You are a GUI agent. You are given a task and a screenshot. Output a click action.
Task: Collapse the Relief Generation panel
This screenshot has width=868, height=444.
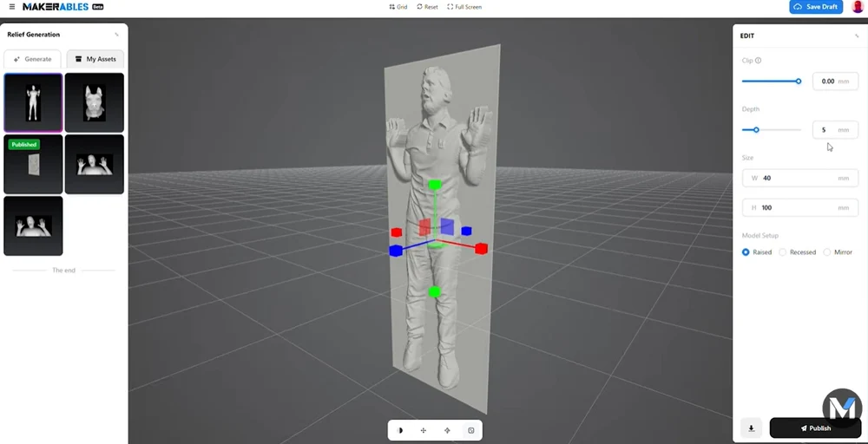click(117, 35)
